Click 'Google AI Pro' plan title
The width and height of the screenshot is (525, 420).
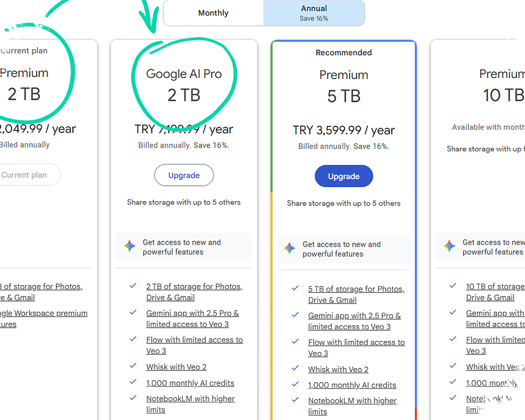(x=184, y=74)
